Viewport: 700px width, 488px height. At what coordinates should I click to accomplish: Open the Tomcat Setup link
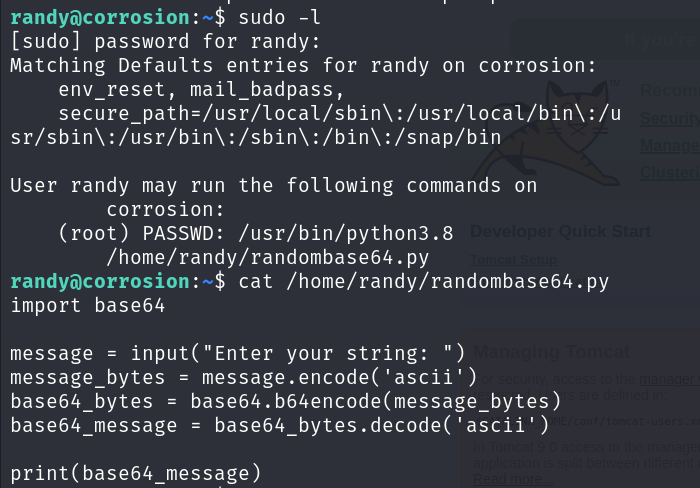coord(514,260)
